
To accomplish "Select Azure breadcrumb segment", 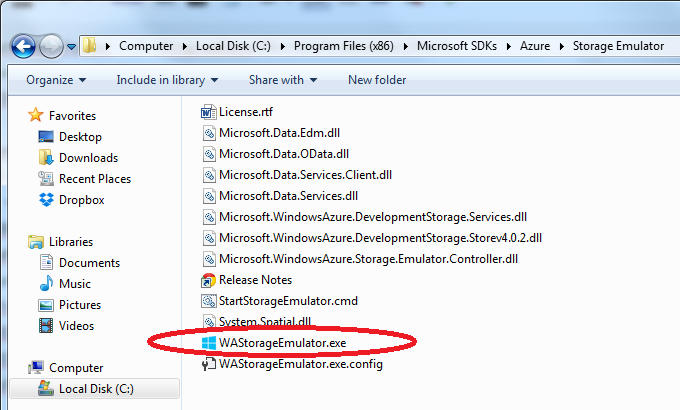I will [535, 46].
